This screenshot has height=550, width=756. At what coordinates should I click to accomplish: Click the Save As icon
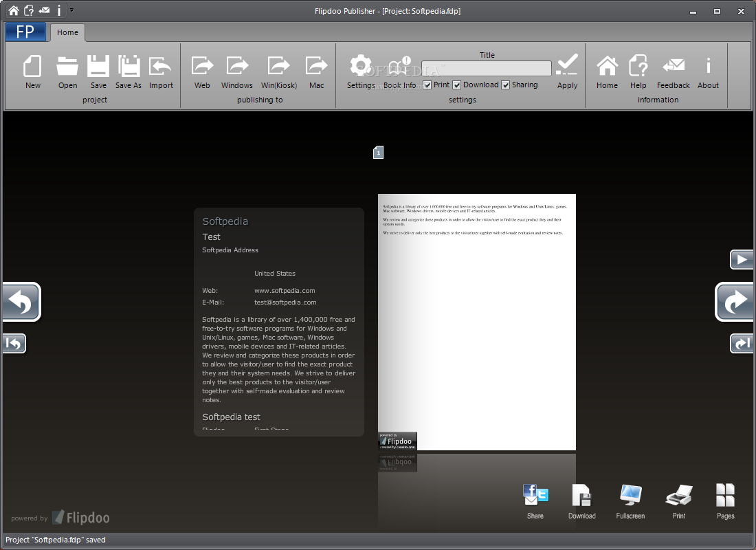pyautogui.click(x=129, y=71)
